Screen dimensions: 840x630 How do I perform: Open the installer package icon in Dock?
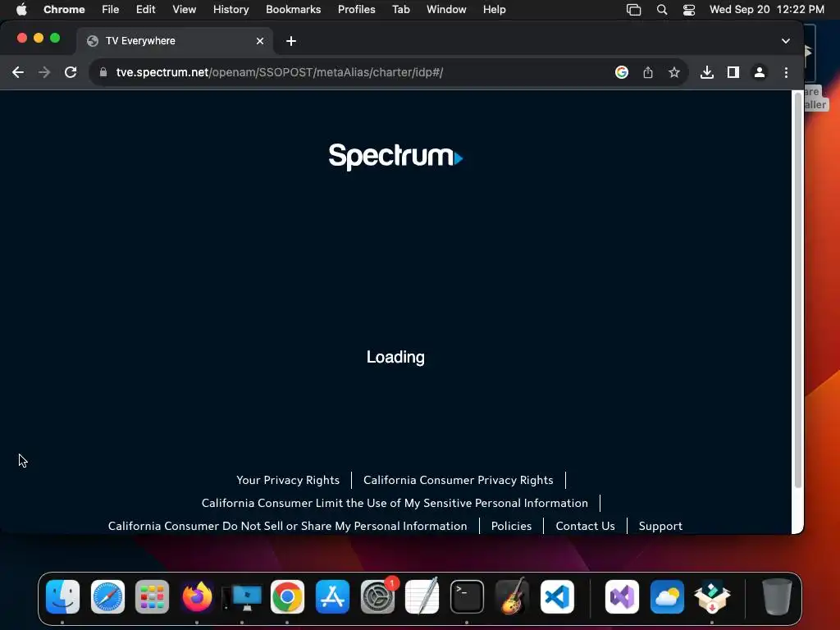pyautogui.click(x=712, y=597)
